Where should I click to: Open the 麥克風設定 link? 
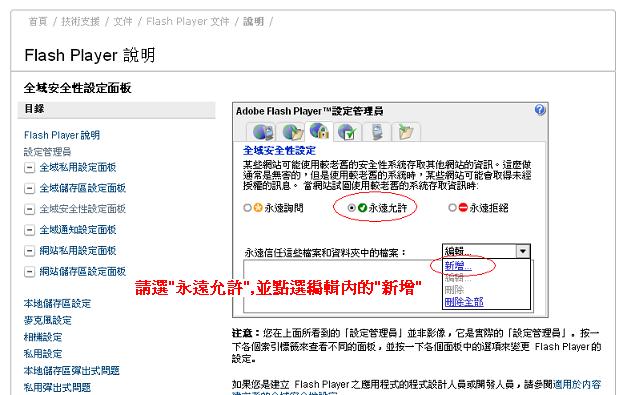(x=48, y=320)
